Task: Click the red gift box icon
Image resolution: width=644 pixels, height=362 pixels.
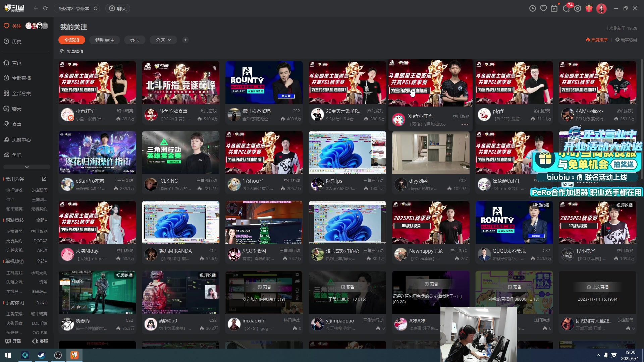Action: (x=589, y=8)
